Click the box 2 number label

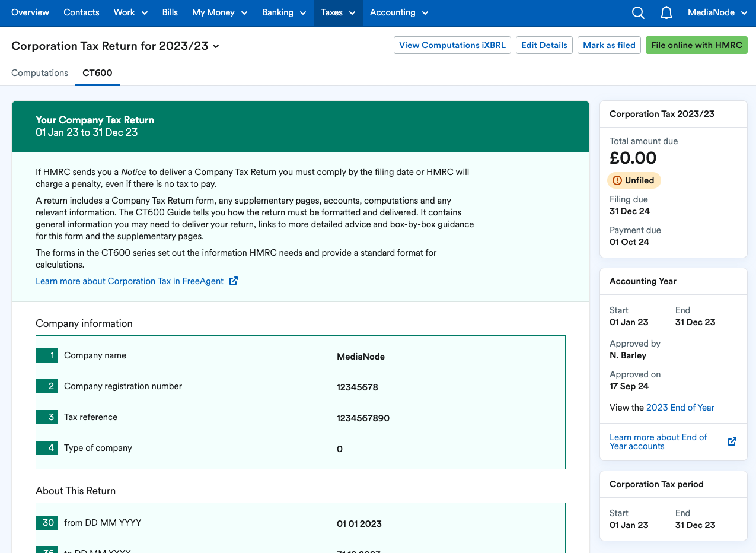tap(46, 386)
